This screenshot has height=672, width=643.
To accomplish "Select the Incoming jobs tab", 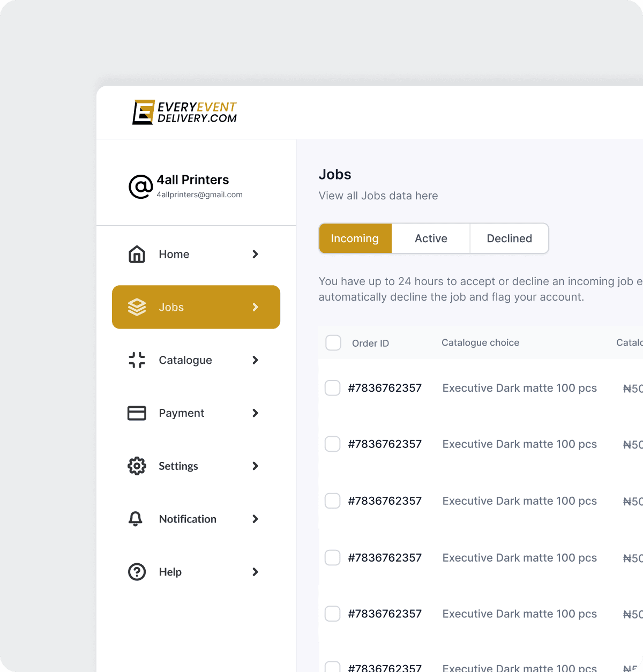I will (x=355, y=238).
